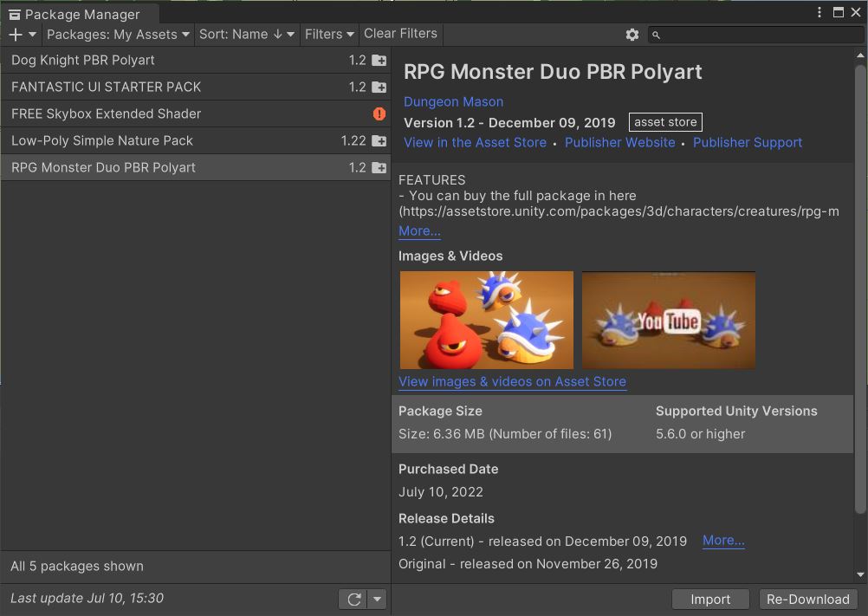The width and height of the screenshot is (868, 616).
Task: Click Version 1.2 - December 09, 2019 text
Action: (509, 123)
